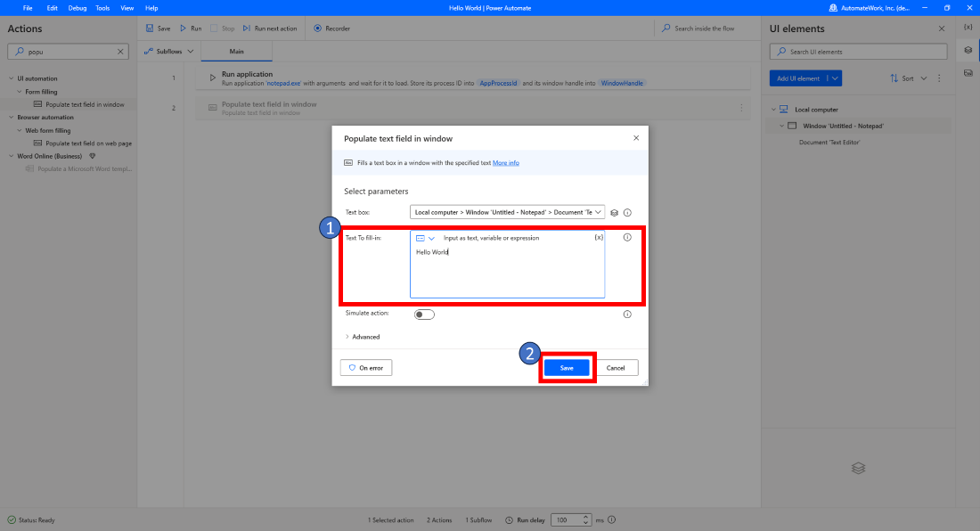The height and width of the screenshot is (531, 980).
Task: Click the Add UI element button
Action: (x=798, y=78)
